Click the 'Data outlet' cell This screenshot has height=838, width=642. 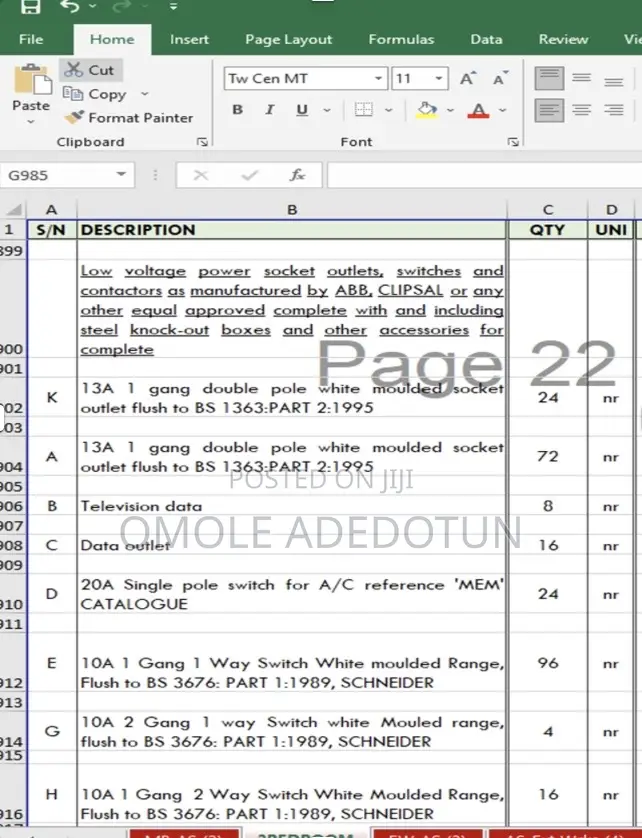pos(292,546)
